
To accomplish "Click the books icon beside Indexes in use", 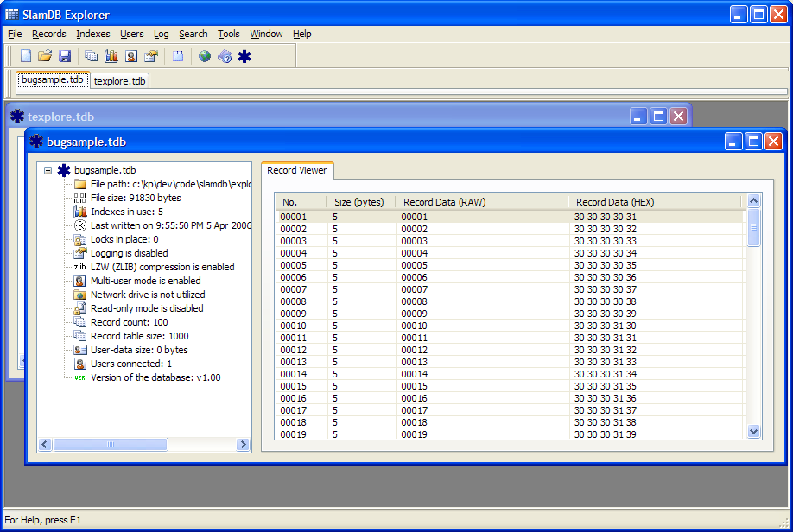I will [x=80, y=212].
